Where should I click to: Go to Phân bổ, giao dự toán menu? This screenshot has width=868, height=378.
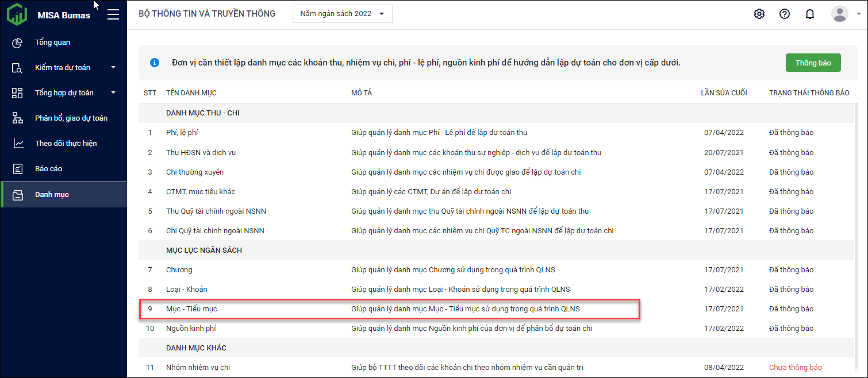pos(71,118)
